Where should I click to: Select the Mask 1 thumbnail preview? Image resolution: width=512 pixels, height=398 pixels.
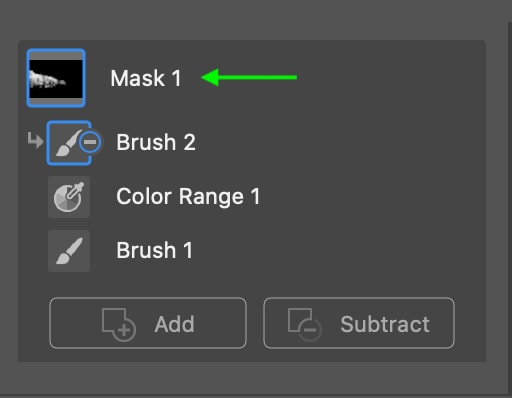[x=56, y=78]
